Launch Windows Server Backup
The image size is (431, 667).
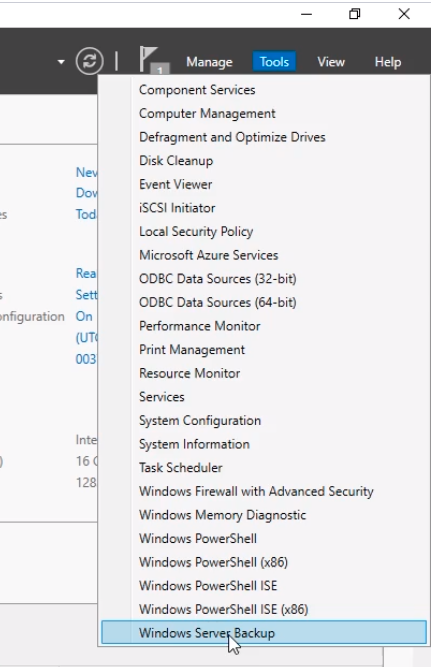[x=264, y=633]
